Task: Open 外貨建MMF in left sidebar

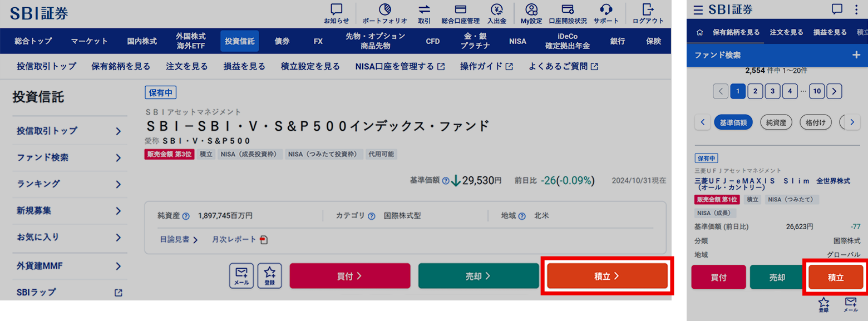Action: (x=70, y=266)
